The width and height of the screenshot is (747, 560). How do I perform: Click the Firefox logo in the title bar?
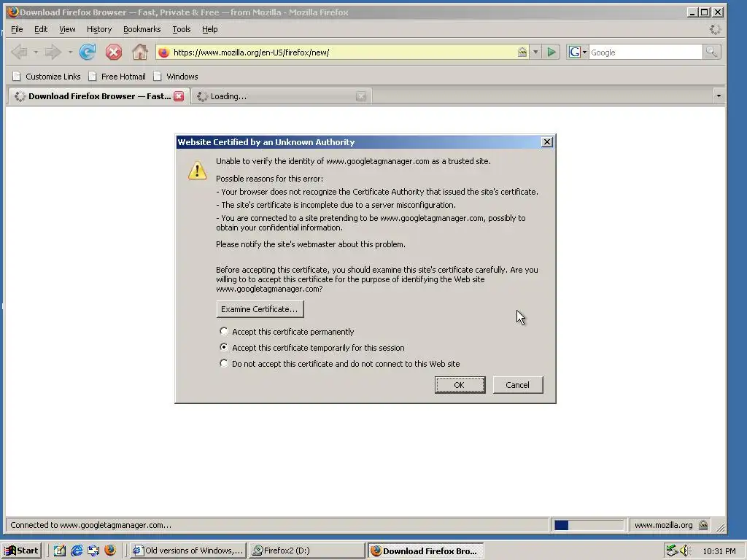13,12
